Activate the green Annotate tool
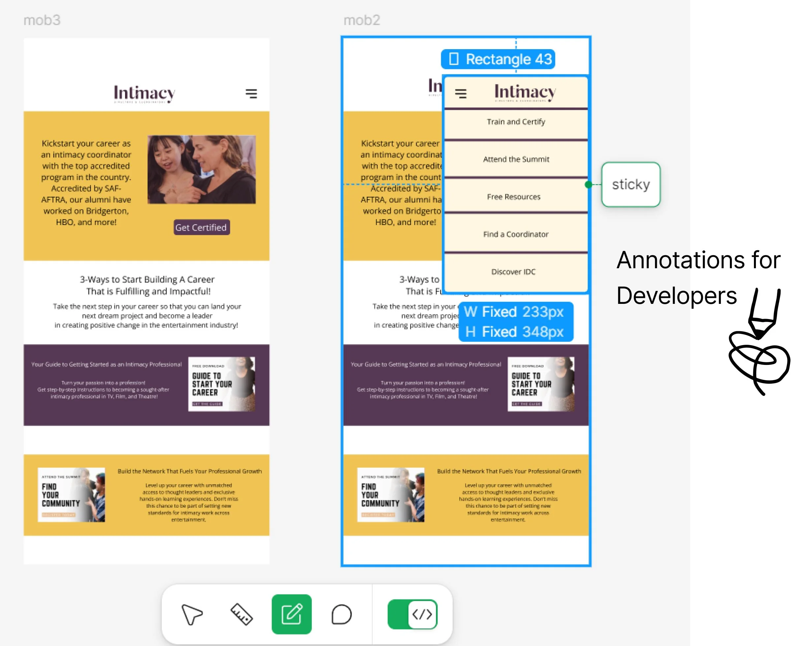Viewport: 812px width, 646px height. tap(291, 614)
